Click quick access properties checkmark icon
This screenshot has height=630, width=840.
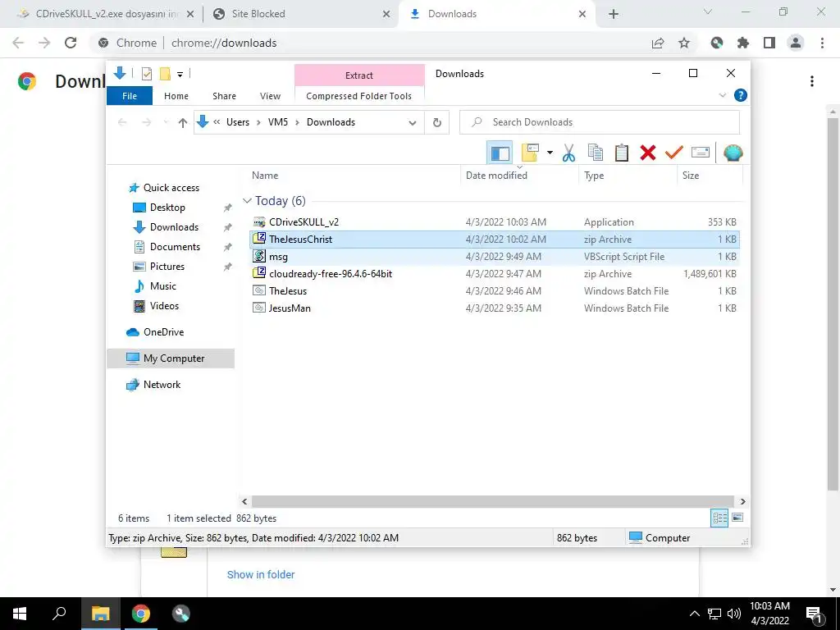(x=146, y=74)
